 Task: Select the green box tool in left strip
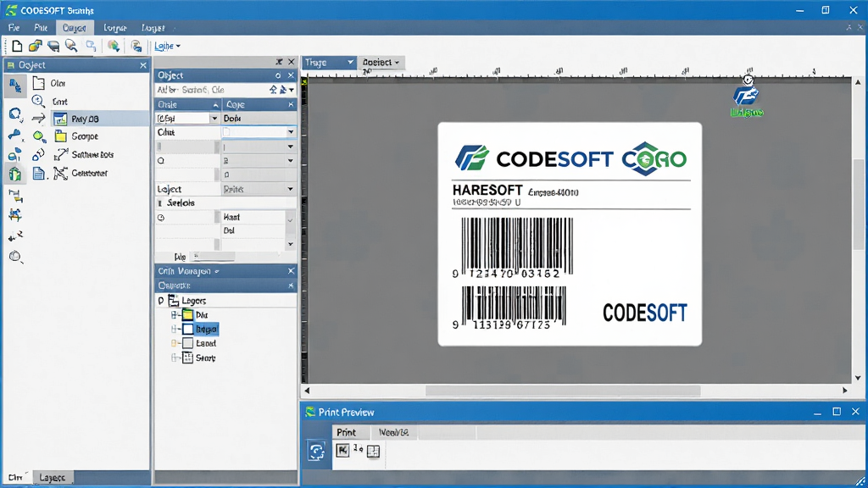15,174
